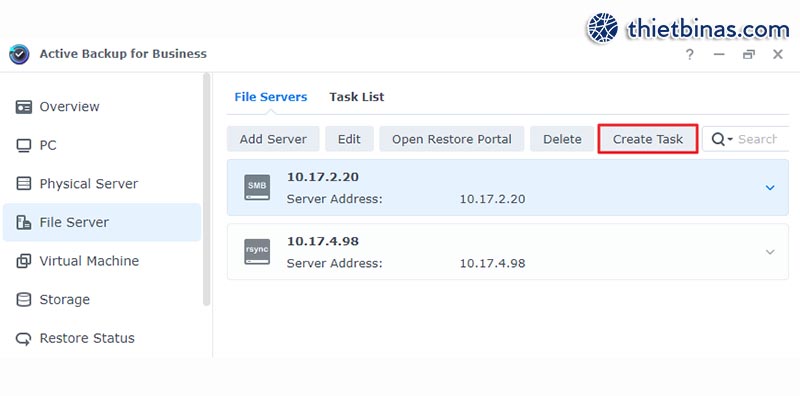800x396 pixels.
Task: Click the Edit button
Action: click(349, 139)
